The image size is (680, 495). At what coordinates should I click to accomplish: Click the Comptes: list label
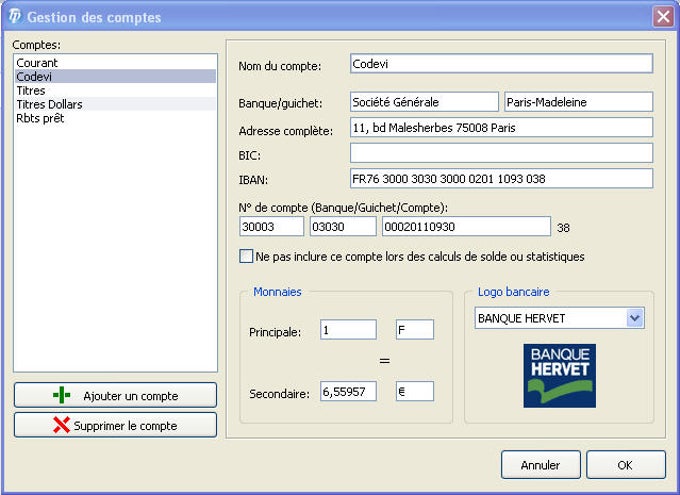[36, 45]
